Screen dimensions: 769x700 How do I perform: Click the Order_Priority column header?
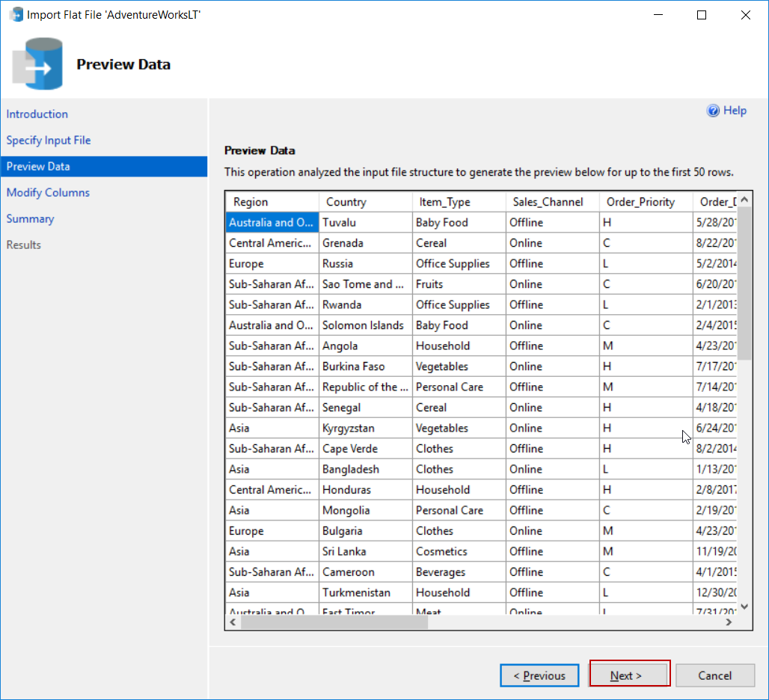point(640,202)
